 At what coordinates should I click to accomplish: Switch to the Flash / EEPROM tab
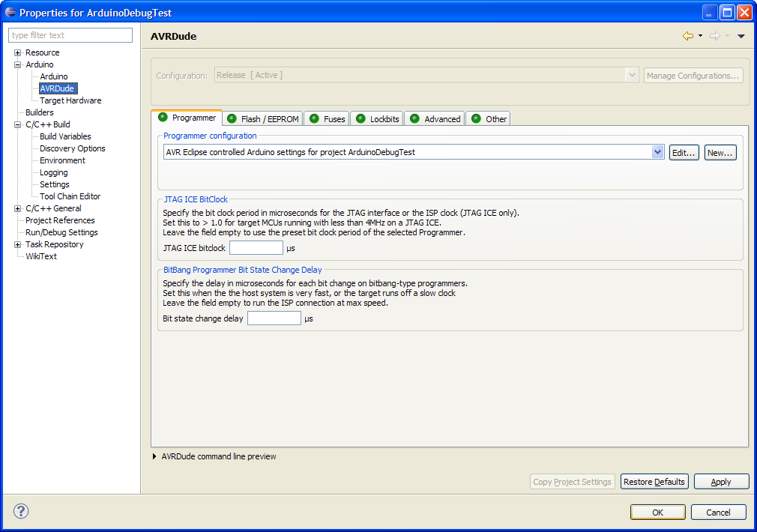(263, 119)
